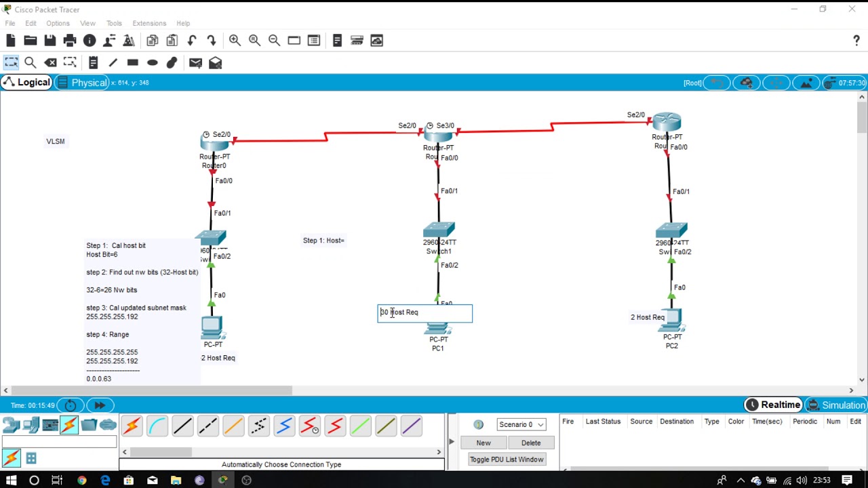The image size is (868, 488).
Task: Copy selection with Copy icon
Action: (x=153, y=41)
